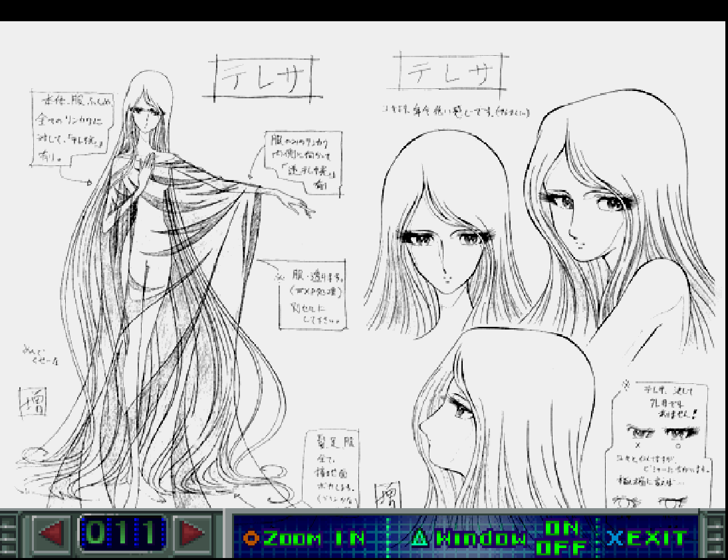Click the right boxed テレサ title
Screen dimensions: 728x560
coord(451,73)
